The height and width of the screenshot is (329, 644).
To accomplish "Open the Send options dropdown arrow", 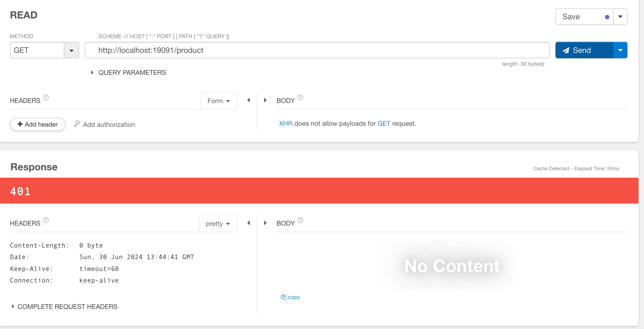I will [620, 50].
